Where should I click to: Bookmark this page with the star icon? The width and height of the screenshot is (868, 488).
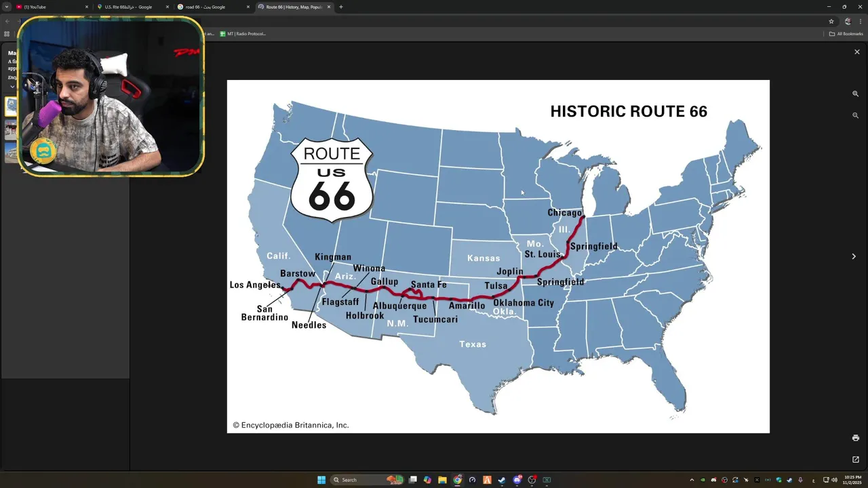[831, 21]
